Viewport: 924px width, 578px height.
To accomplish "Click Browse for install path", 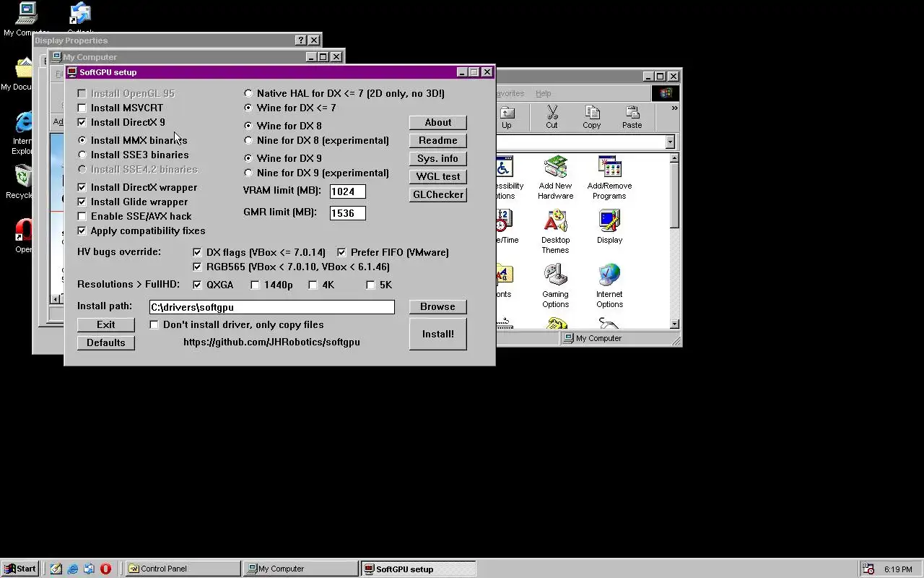I will click(x=438, y=306).
